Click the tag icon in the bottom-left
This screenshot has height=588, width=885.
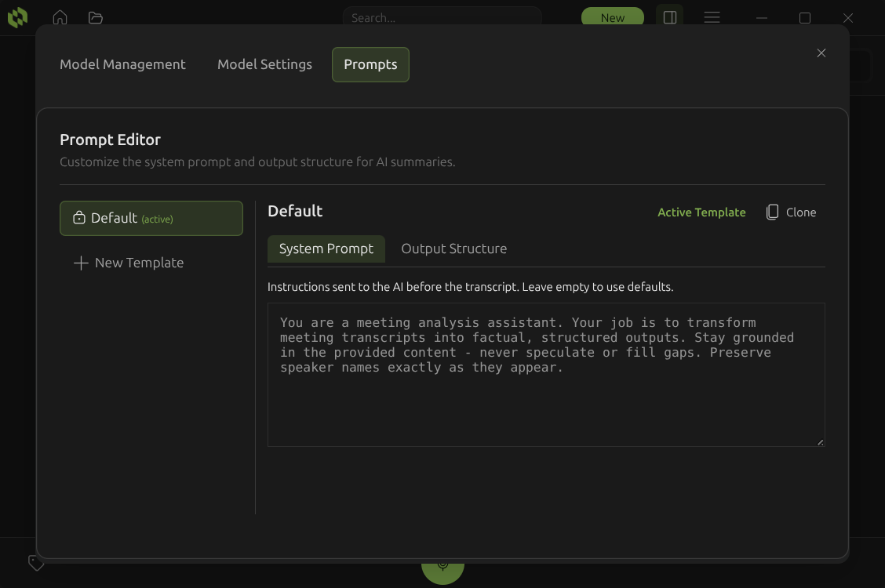tap(36, 563)
